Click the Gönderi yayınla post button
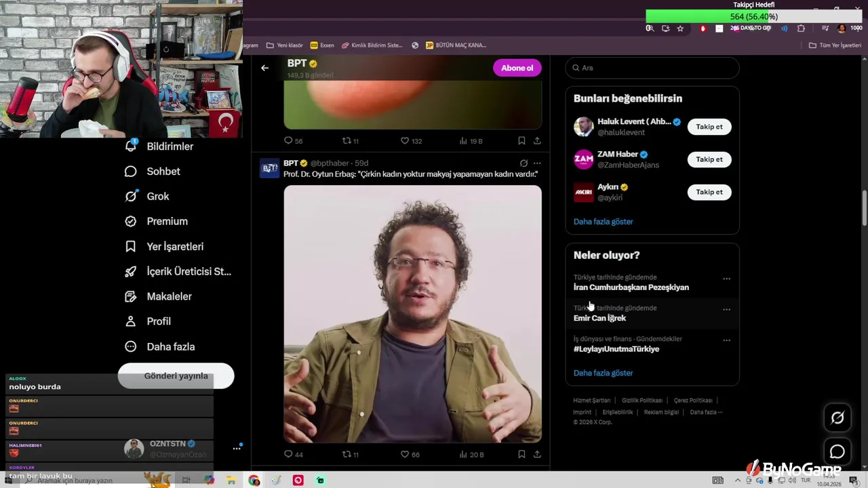 click(x=176, y=376)
